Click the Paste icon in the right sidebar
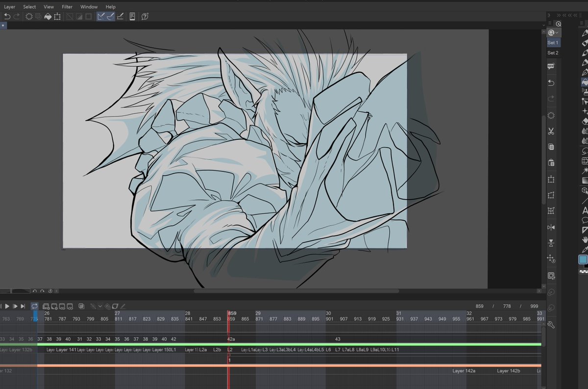The width and height of the screenshot is (588, 389). (x=552, y=162)
